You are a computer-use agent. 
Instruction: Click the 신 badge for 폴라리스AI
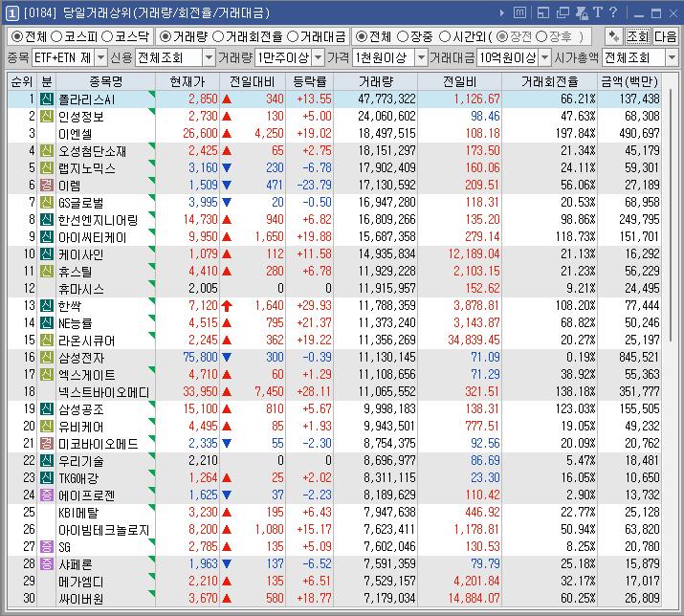tap(47, 99)
